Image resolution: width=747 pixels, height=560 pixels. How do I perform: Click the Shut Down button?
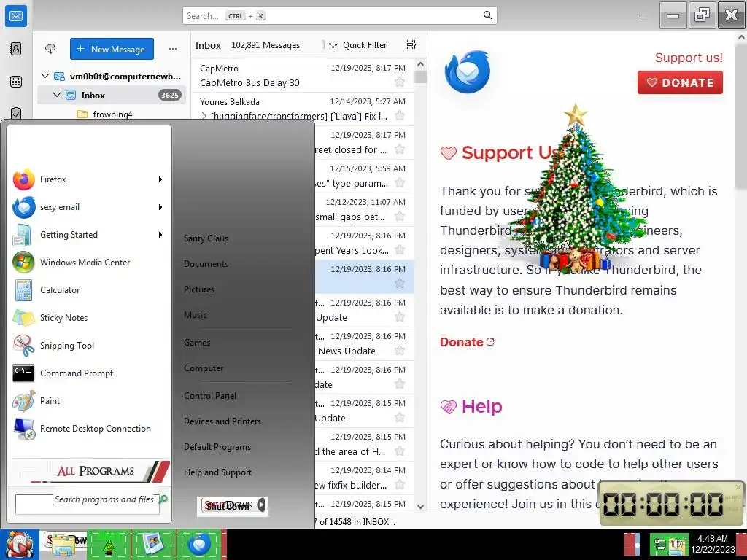coord(229,505)
